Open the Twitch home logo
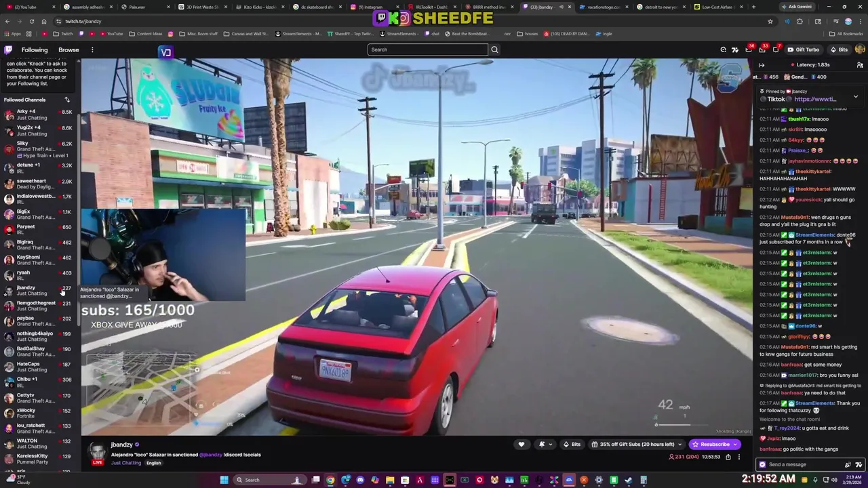This screenshot has width=868, height=488. coord(8,49)
